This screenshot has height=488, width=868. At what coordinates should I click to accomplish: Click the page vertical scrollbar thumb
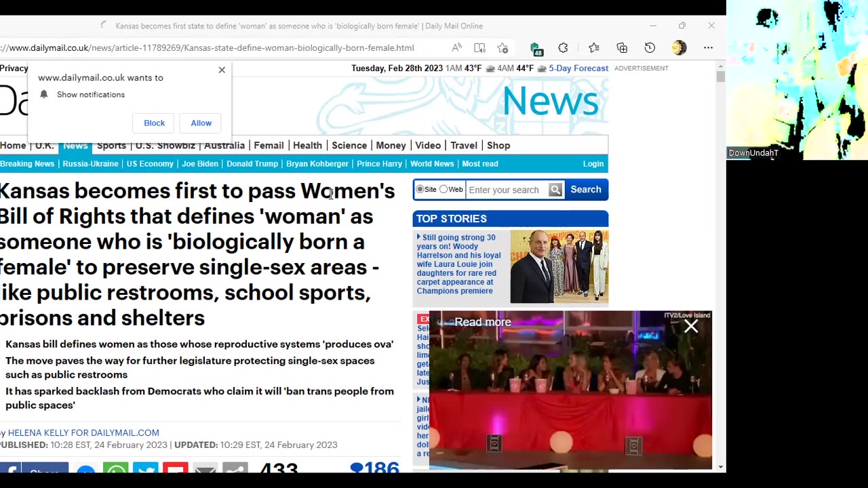(720, 77)
